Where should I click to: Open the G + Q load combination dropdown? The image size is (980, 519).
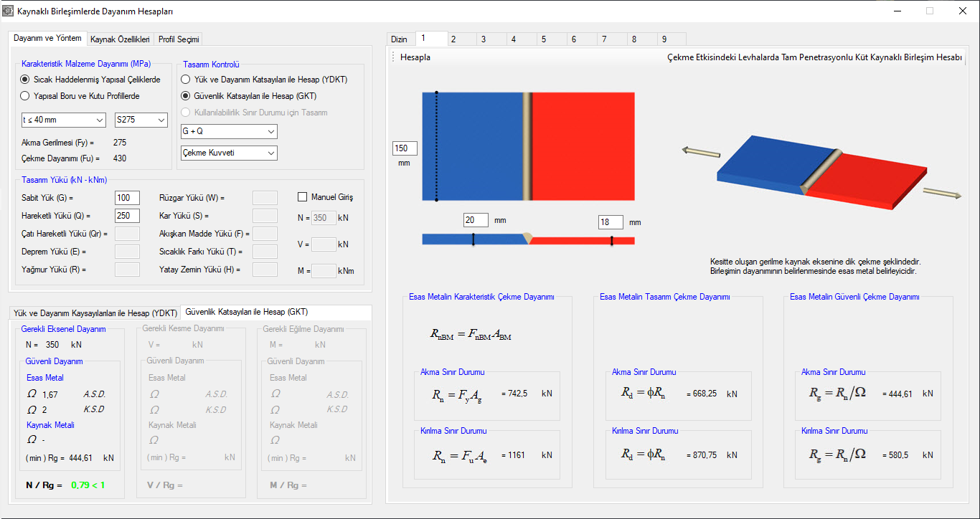point(229,131)
